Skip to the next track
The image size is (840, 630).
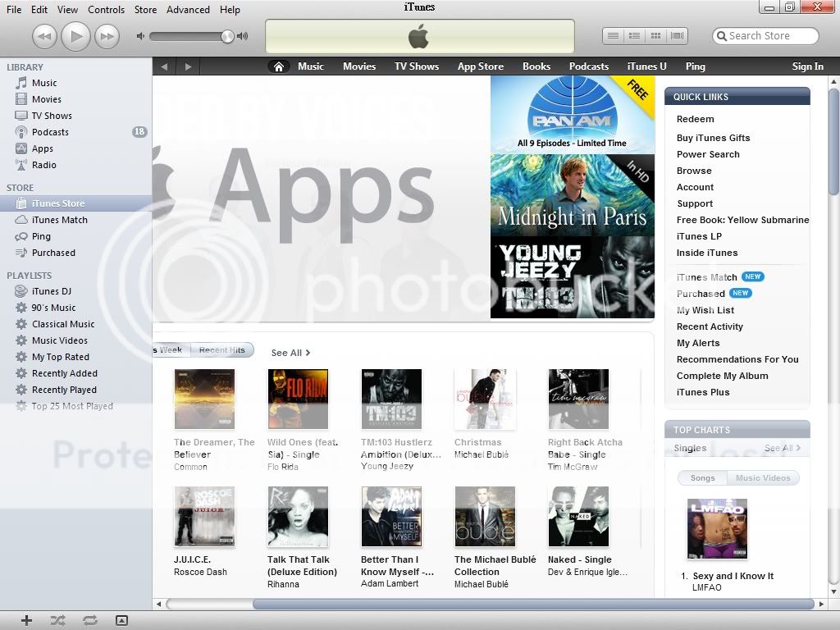107,36
